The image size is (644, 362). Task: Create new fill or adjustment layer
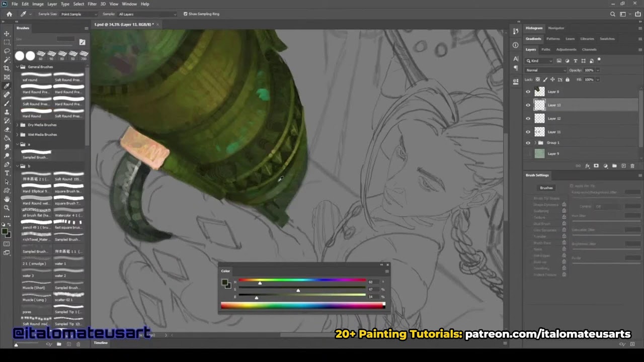pos(605,166)
